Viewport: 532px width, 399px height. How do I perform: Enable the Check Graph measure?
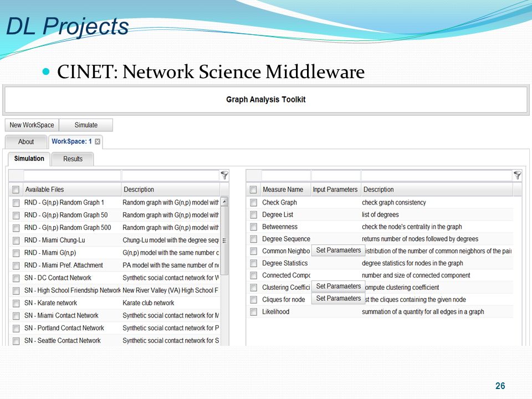tap(253, 203)
